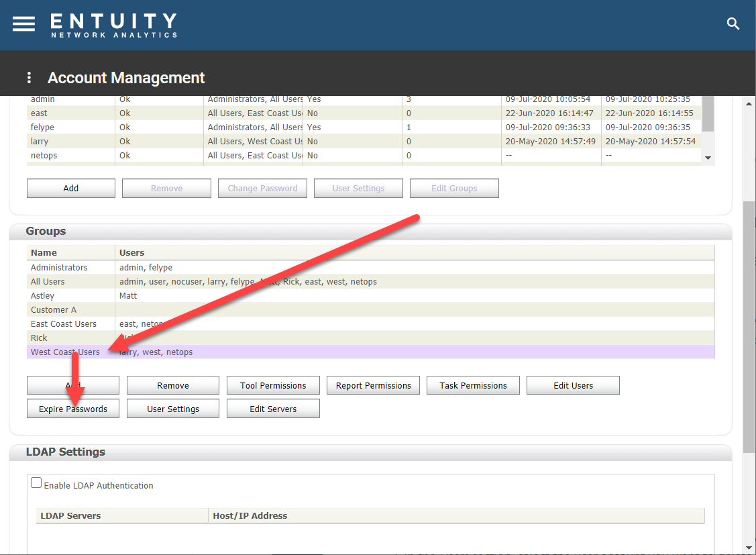
Task: Open Account Management options kebab menu
Action: point(29,78)
